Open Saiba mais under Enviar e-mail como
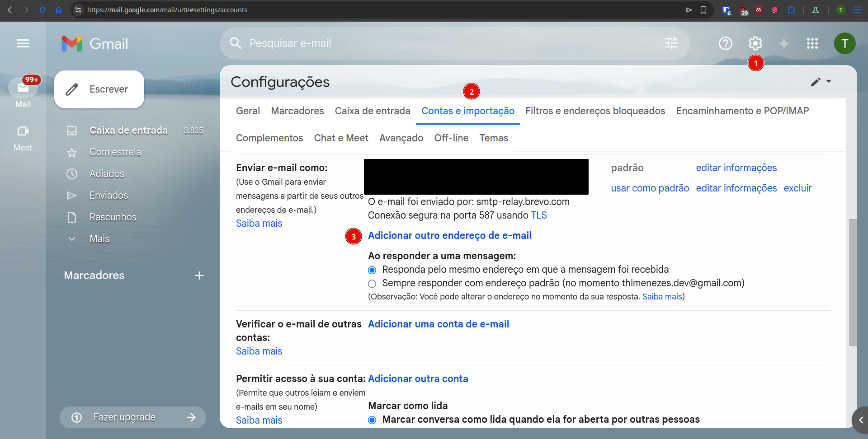 [x=259, y=224]
